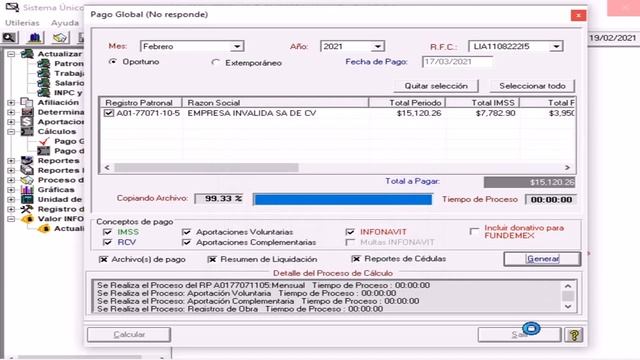Click the red checkmark Pago Global icon
640x360 pixels.
click(43, 141)
